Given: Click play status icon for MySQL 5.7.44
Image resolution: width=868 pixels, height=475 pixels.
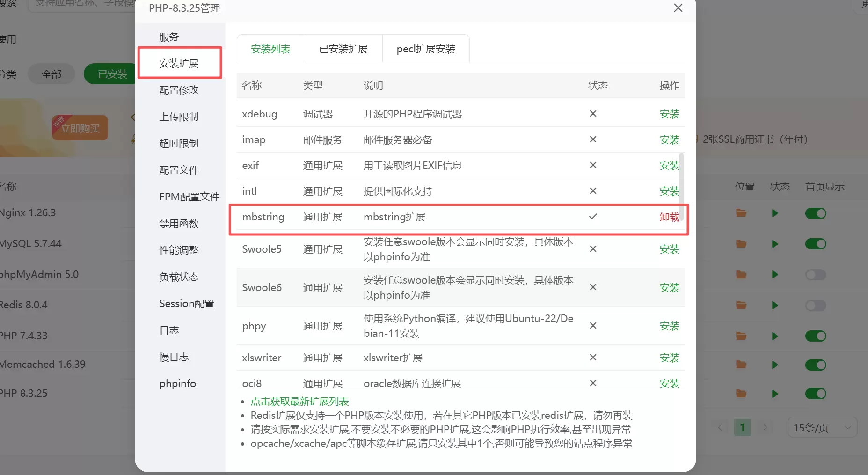Looking at the screenshot, I should click(x=775, y=244).
